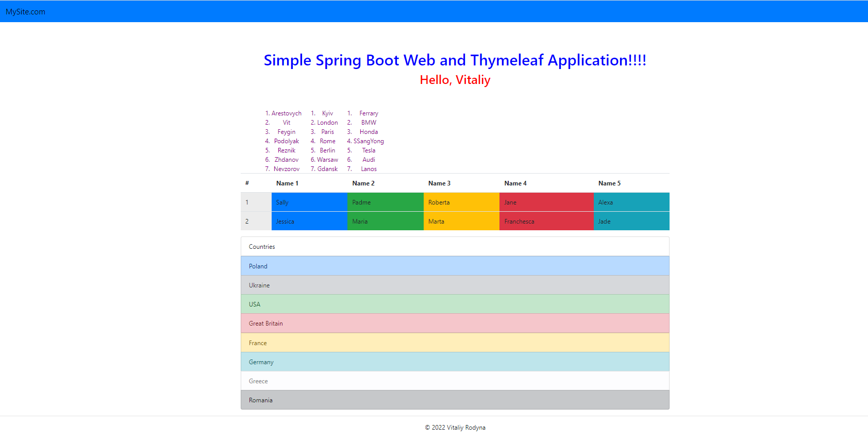
Task: Click the green Maria cell
Action: coord(386,221)
